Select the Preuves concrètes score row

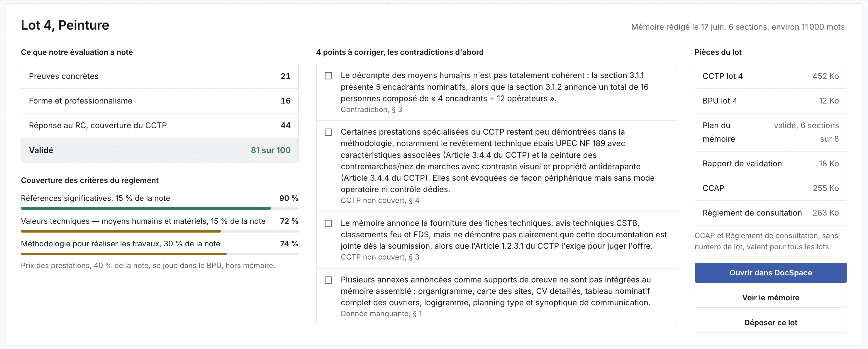[160, 76]
